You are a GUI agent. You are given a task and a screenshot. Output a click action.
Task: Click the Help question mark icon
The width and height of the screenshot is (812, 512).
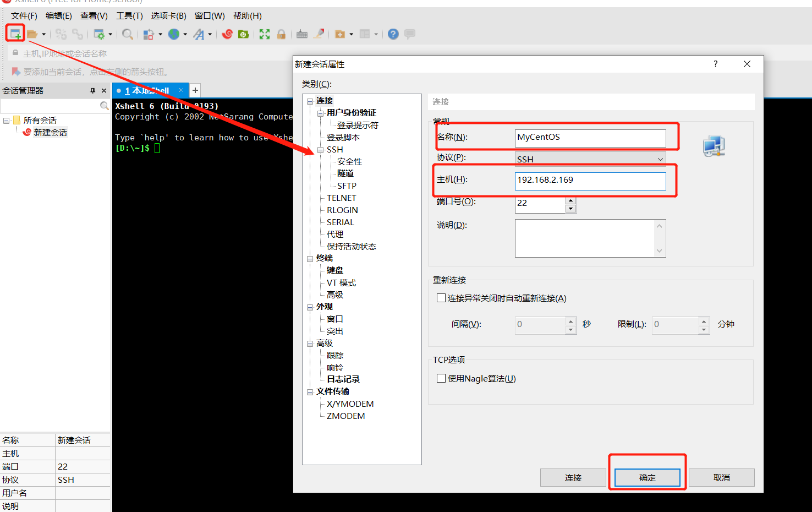tap(392, 34)
